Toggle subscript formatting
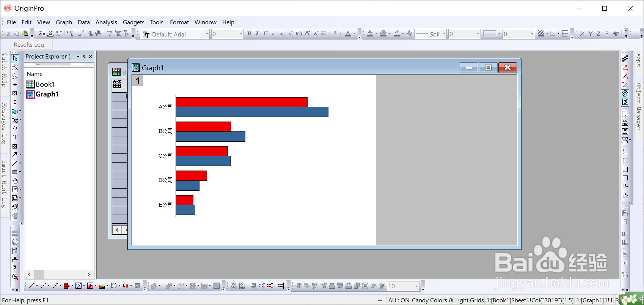The width and height of the screenshot is (644, 305). click(282, 34)
